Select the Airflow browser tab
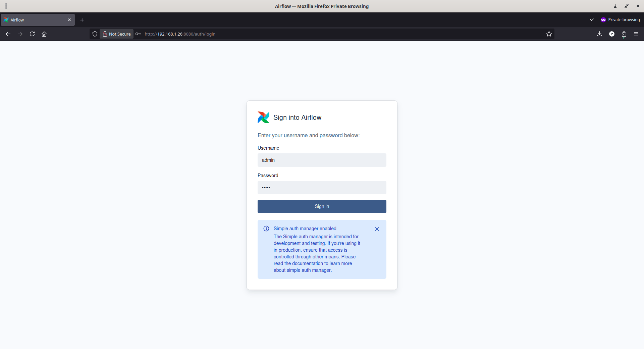This screenshot has width=644, height=349. 38,20
